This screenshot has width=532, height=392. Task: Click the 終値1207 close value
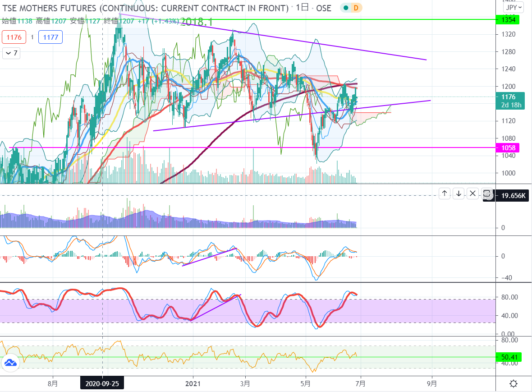click(x=119, y=21)
